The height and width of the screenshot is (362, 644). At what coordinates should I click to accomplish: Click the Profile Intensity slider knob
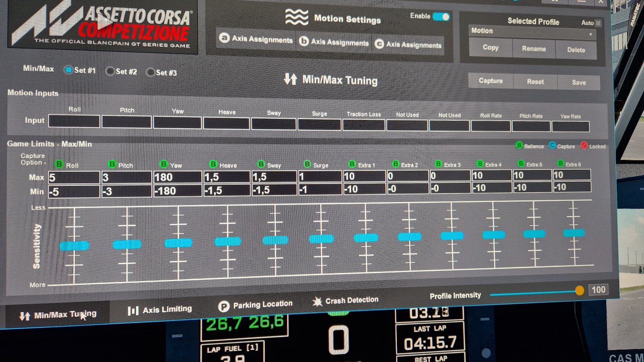coord(580,290)
